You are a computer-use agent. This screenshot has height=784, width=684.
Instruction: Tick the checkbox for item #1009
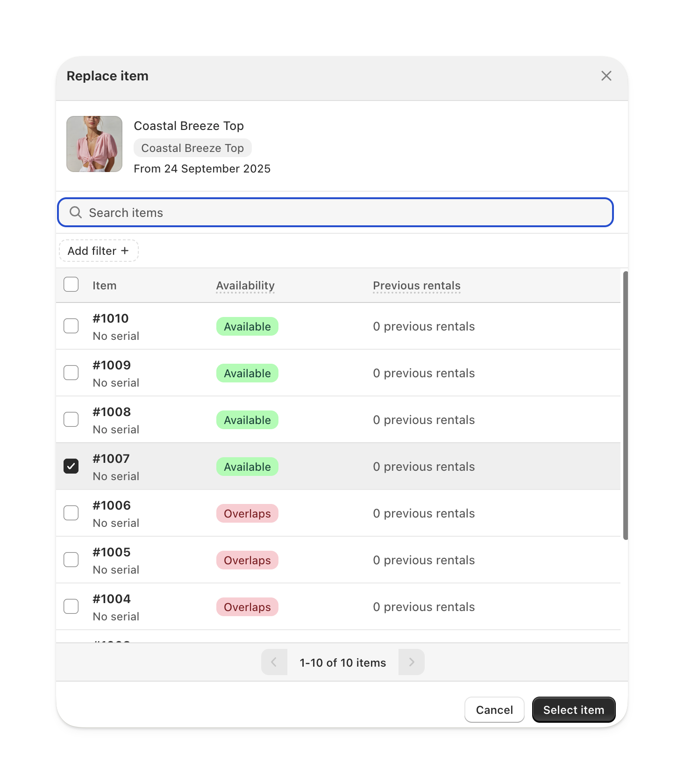coord(71,373)
